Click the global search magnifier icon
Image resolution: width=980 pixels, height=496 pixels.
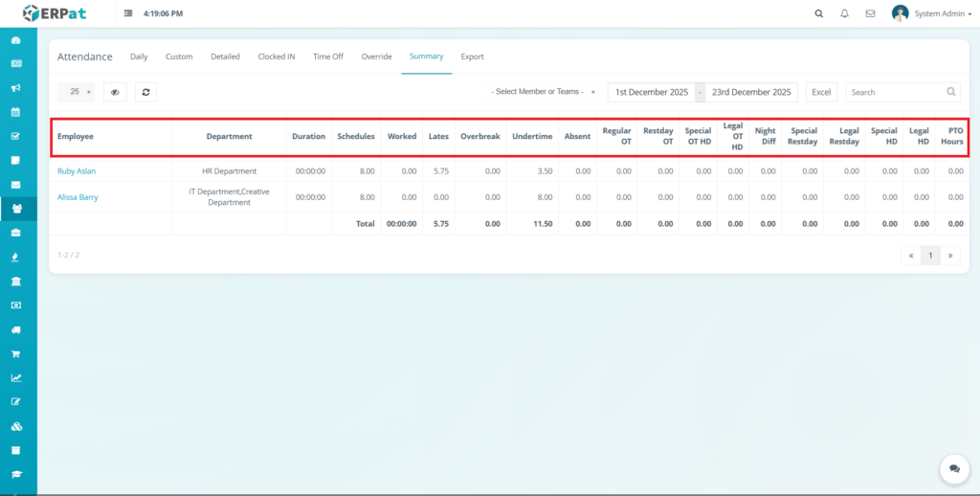click(818, 14)
